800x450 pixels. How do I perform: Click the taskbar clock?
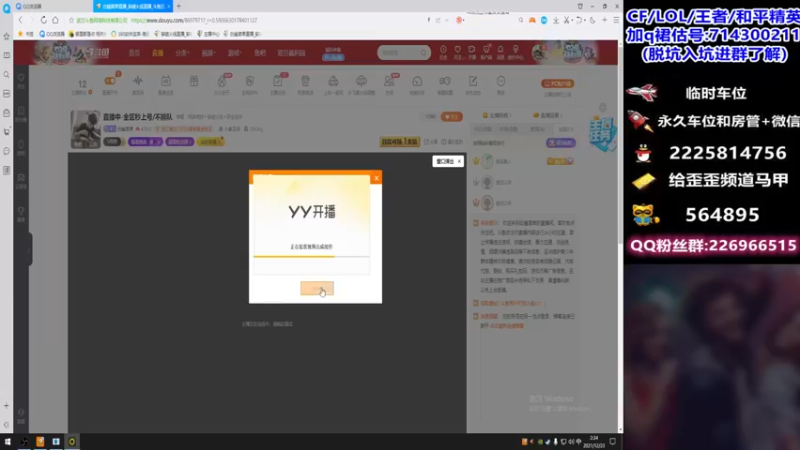pos(594,442)
